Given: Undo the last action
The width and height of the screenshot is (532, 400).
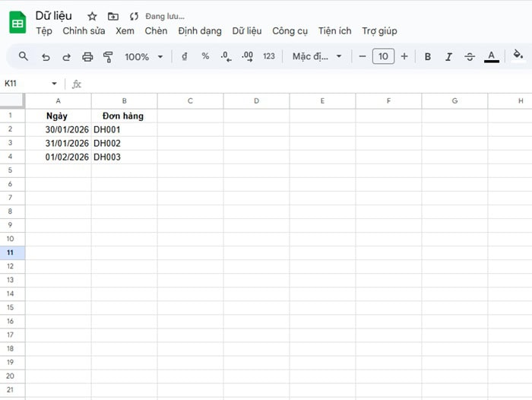Looking at the screenshot, I should click(x=46, y=56).
